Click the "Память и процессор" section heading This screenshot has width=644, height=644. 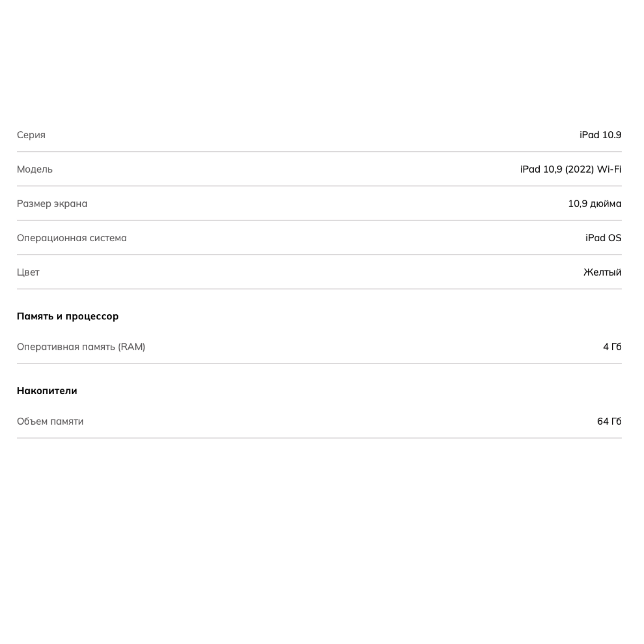pos(67,316)
